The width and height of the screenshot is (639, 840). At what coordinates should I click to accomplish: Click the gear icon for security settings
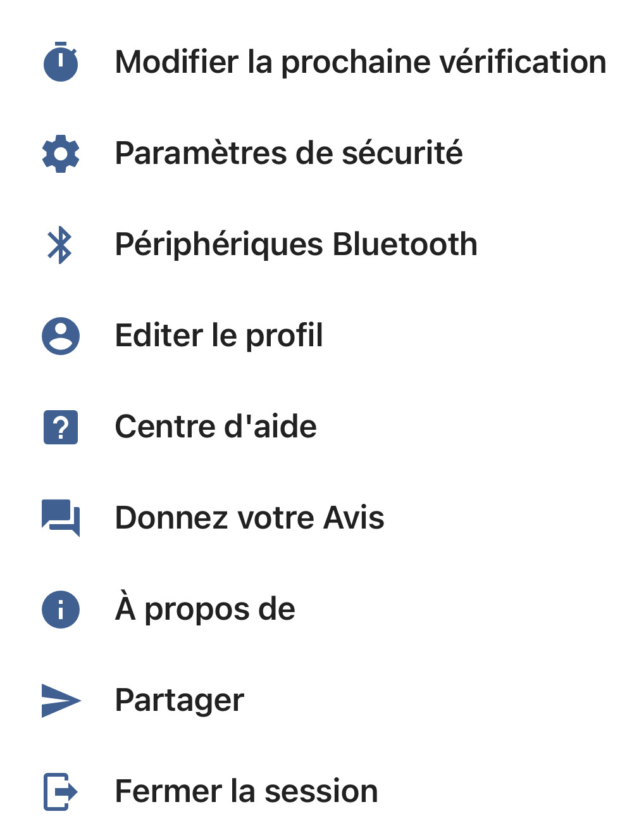point(61,153)
